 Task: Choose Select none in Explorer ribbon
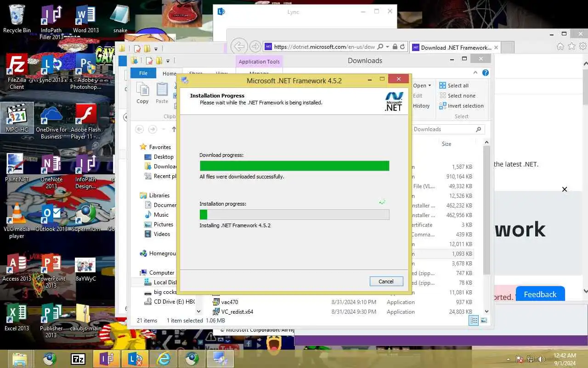(x=457, y=96)
